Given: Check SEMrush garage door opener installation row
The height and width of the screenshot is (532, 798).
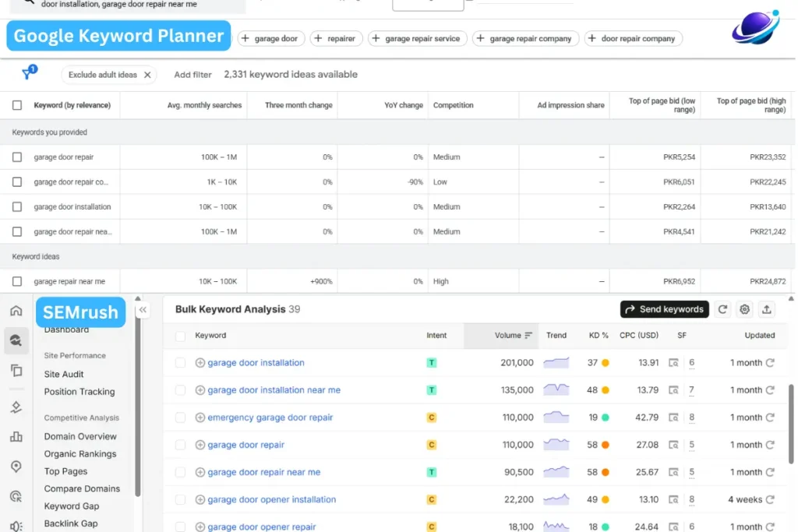Looking at the screenshot, I should coord(180,499).
